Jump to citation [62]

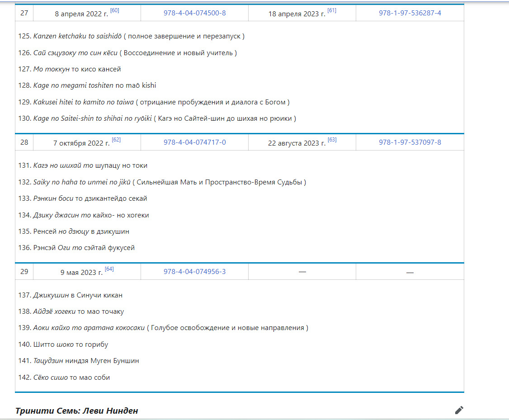click(116, 140)
